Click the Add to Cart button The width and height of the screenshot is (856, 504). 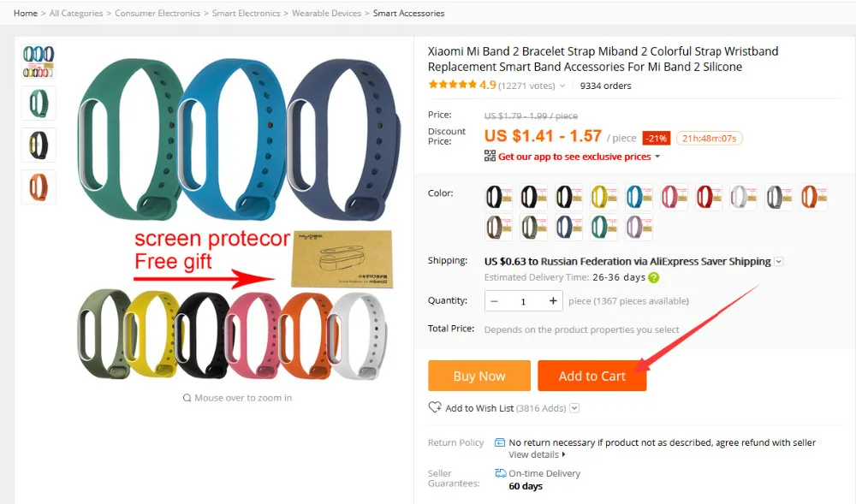591,376
